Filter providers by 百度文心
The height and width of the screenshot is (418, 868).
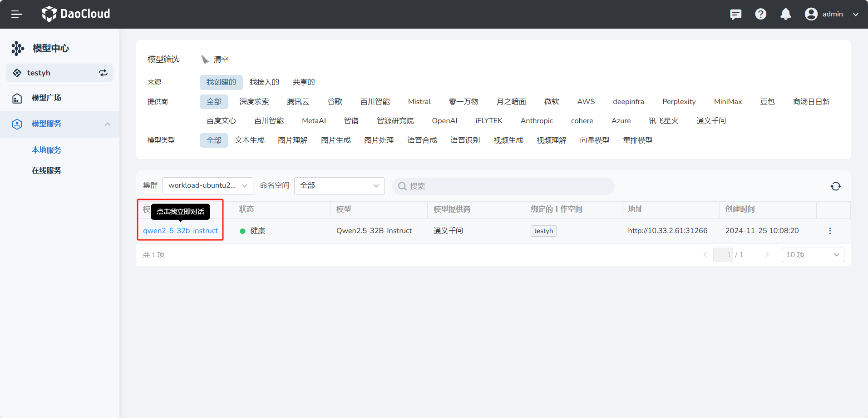tap(222, 121)
